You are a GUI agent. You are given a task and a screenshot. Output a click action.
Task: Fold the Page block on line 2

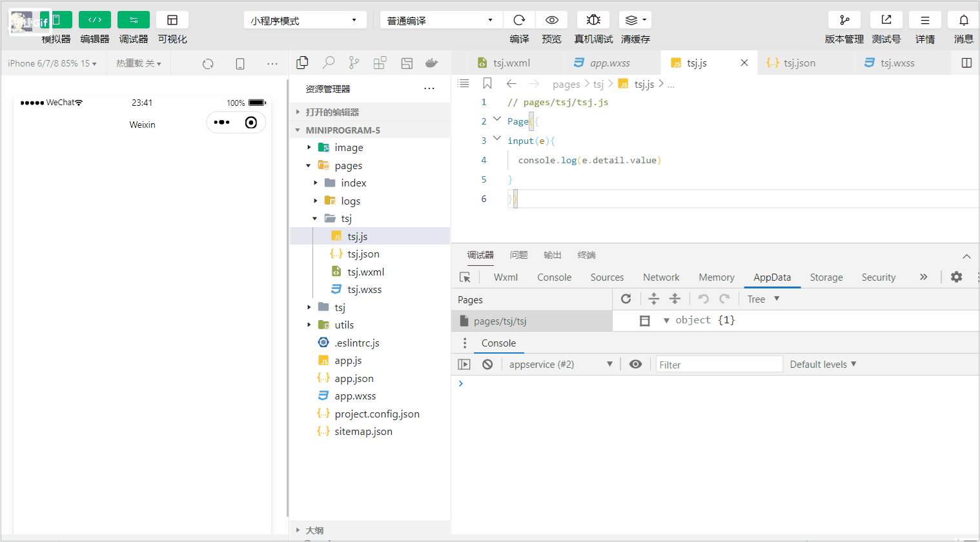pyautogui.click(x=497, y=119)
